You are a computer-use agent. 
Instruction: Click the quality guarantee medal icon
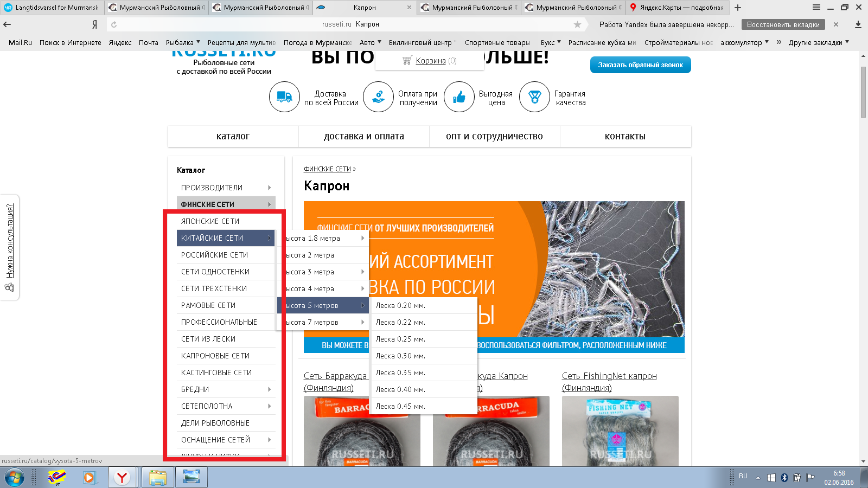534,97
